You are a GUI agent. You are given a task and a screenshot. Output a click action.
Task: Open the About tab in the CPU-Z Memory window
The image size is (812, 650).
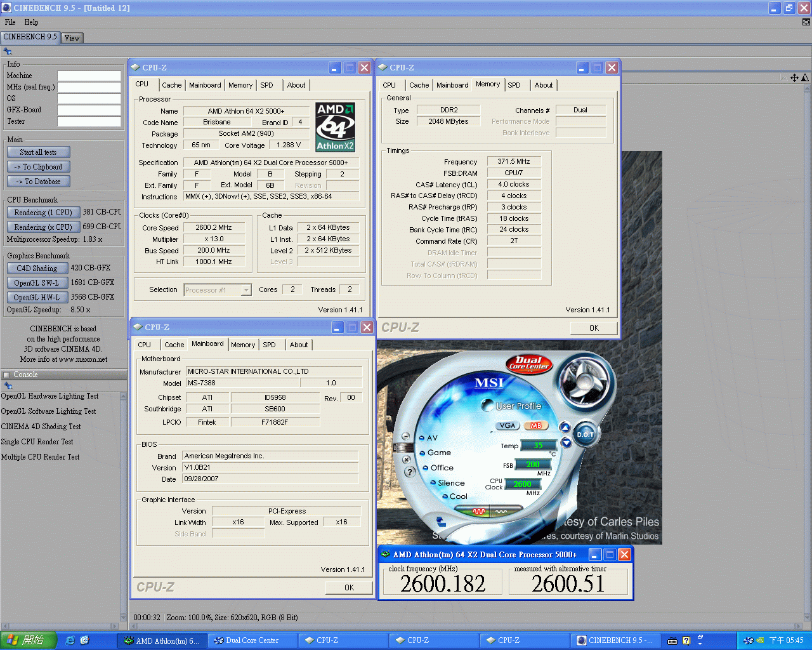tap(543, 85)
